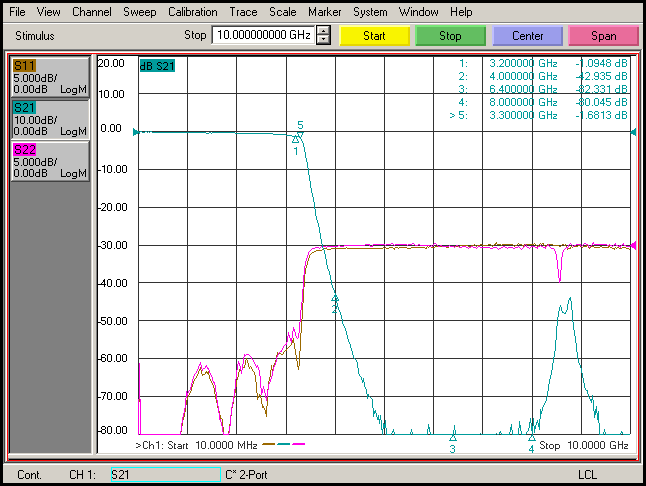Select the active marker 5 readout row
This screenshot has width=646, height=486.
[542, 115]
